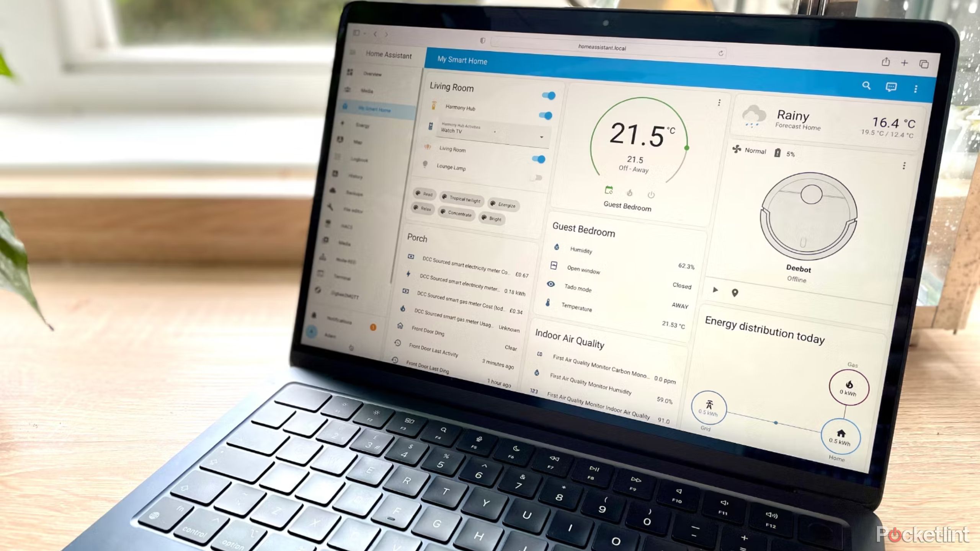Click the Deebot play button
Image resolution: width=980 pixels, height=551 pixels.
pyautogui.click(x=715, y=291)
